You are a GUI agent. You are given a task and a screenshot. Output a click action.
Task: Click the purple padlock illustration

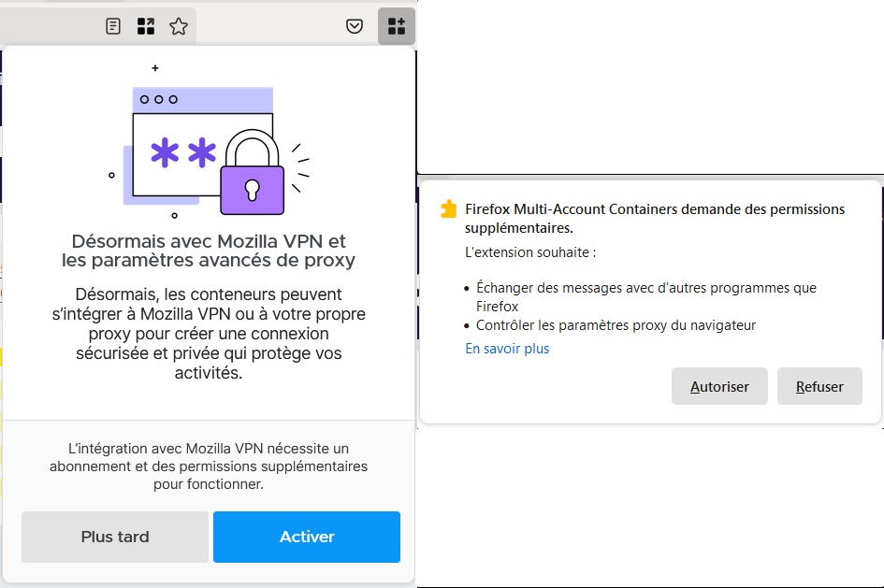(252, 172)
